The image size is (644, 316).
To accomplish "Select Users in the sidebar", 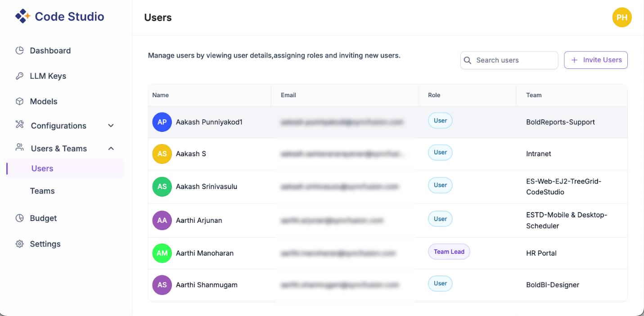I will (x=42, y=168).
